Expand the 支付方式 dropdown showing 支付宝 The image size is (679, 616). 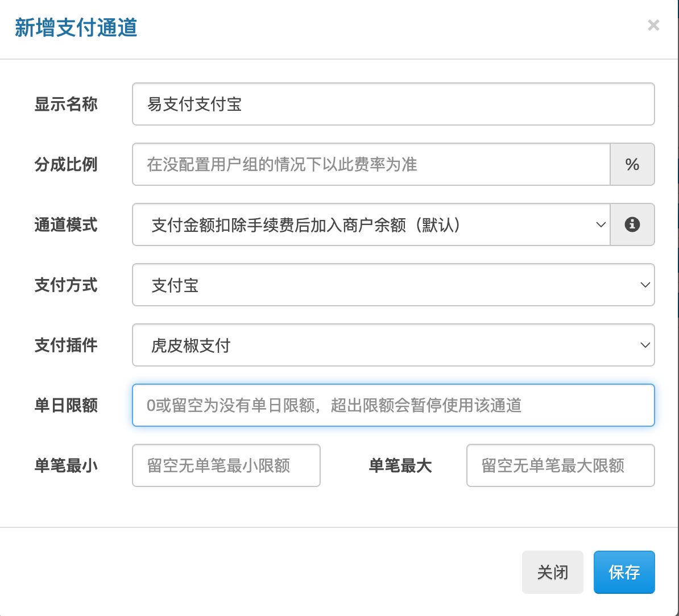(x=393, y=285)
